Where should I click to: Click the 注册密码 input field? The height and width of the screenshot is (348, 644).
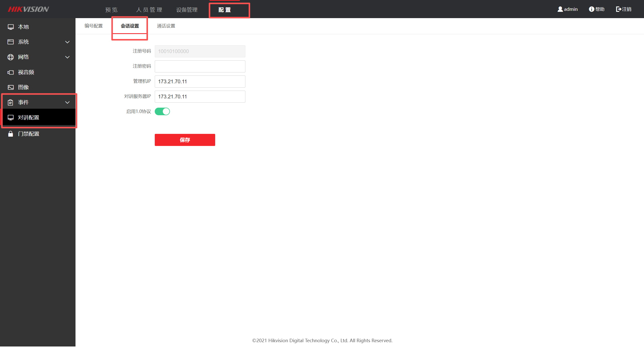(200, 66)
